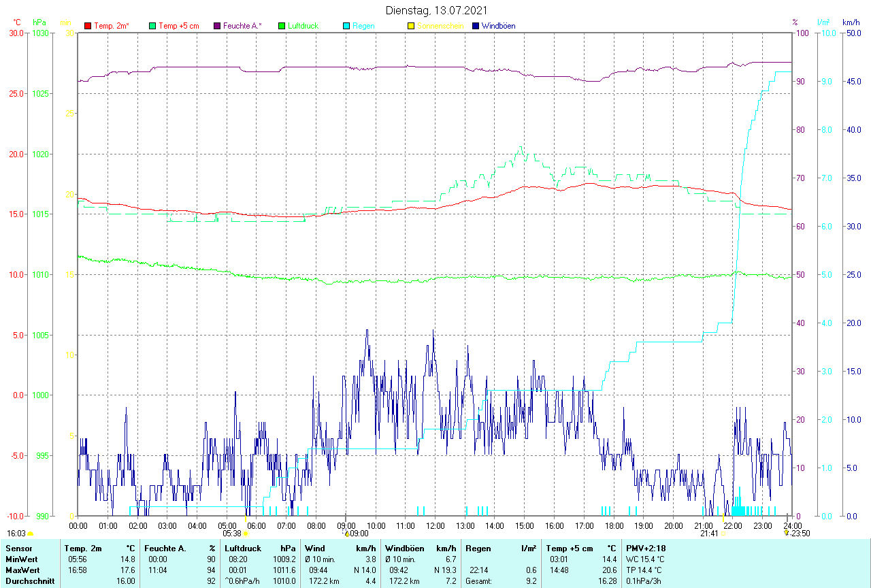Image resolution: width=871 pixels, height=588 pixels.
Task: Click the 'hPa' axis unit at top left
Action: [x=39, y=22]
